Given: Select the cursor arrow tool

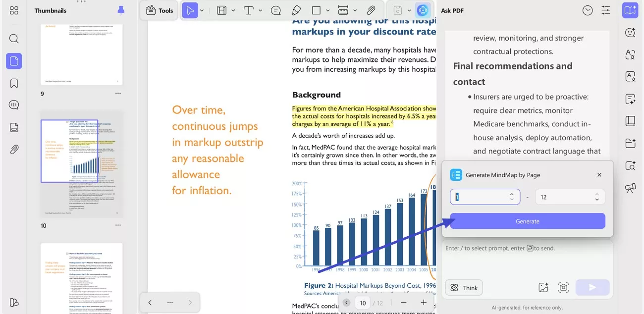Looking at the screenshot, I should click(x=190, y=10).
